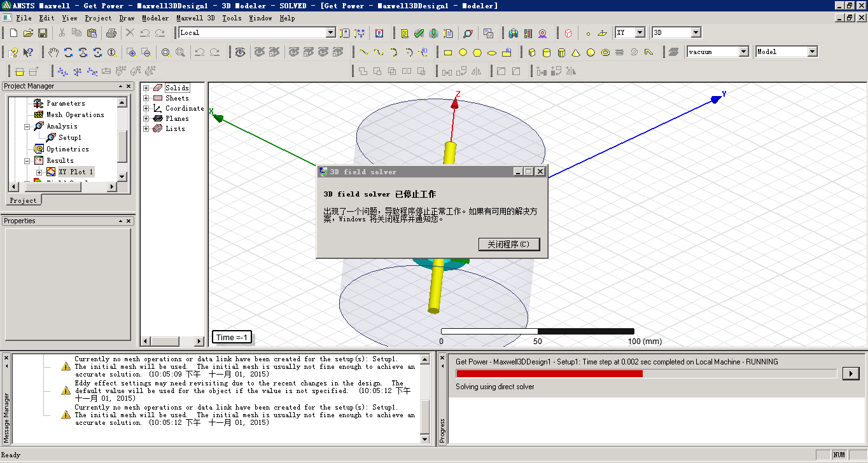Viewport: 868px width, 463px height.
Task: Click the arrow button beside the progress bar
Action: [850, 373]
